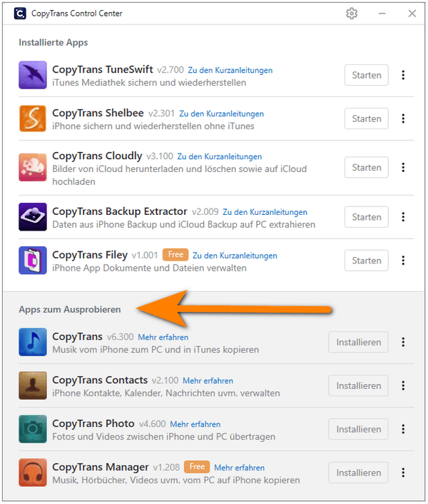Viewport: 428px width, 504px height.
Task: Click the 'CopyTrans Shelbee' title text
Action: point(98,113)
